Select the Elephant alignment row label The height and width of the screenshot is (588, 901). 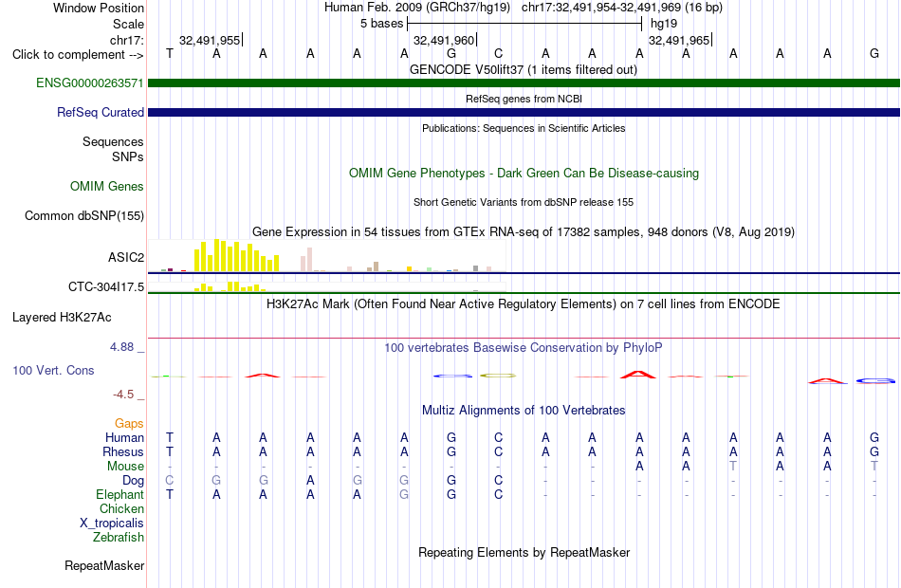click(x=120, y=494)
